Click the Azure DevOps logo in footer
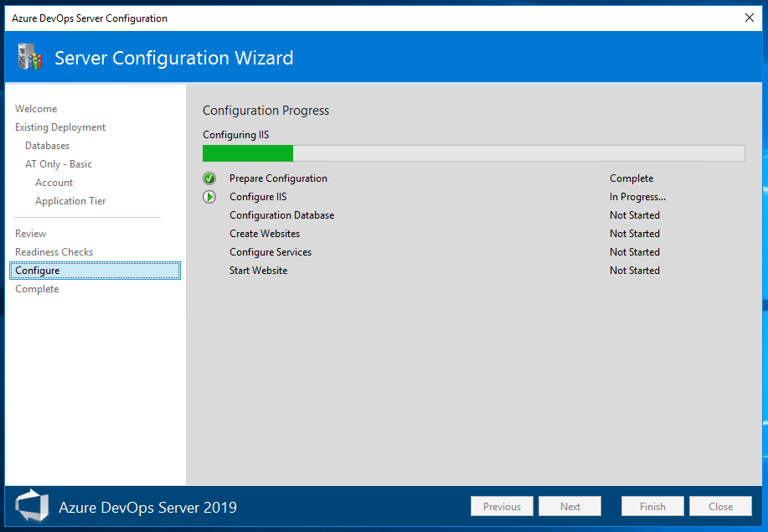The image size is (768, 532). (32, 505)
